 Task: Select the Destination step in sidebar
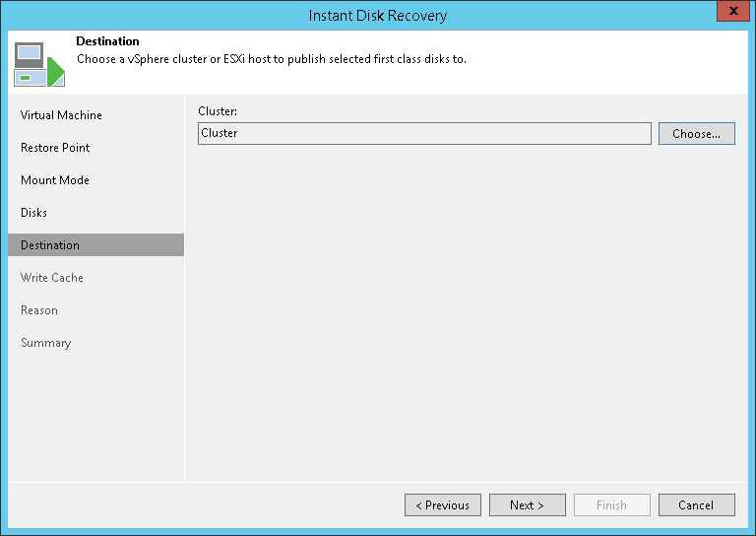click(x=50, y=245)
